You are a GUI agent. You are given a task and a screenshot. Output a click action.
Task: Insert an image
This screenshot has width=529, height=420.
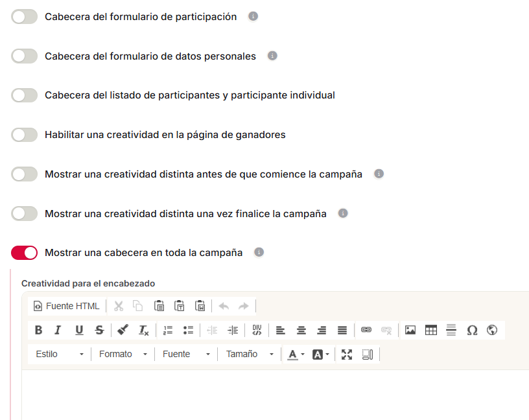410,330
